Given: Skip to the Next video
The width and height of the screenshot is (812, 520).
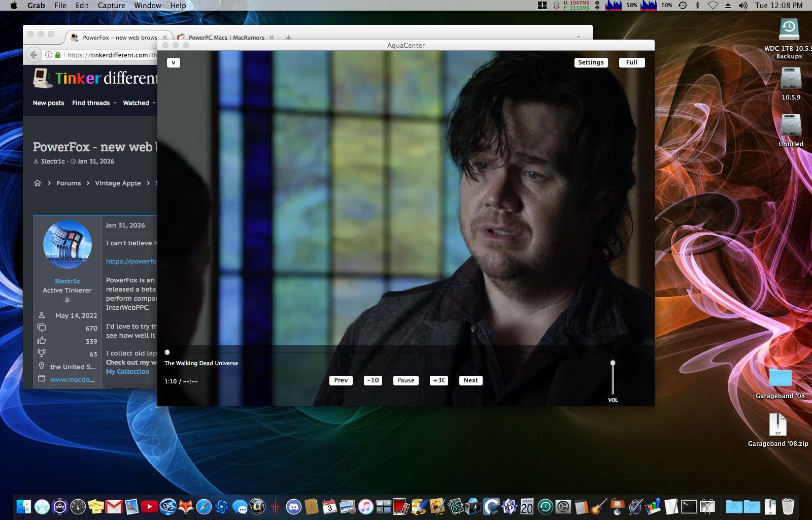Looking at the screenshot, I should (470, 380).
